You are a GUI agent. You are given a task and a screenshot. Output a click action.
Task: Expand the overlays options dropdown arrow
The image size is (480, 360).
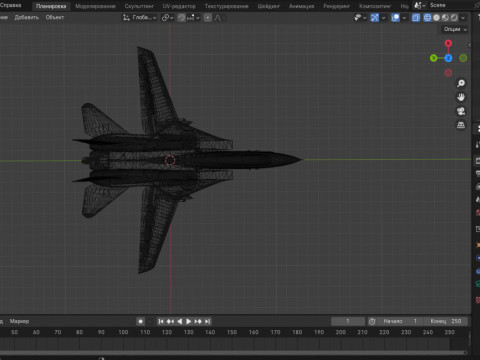(404, 18)
